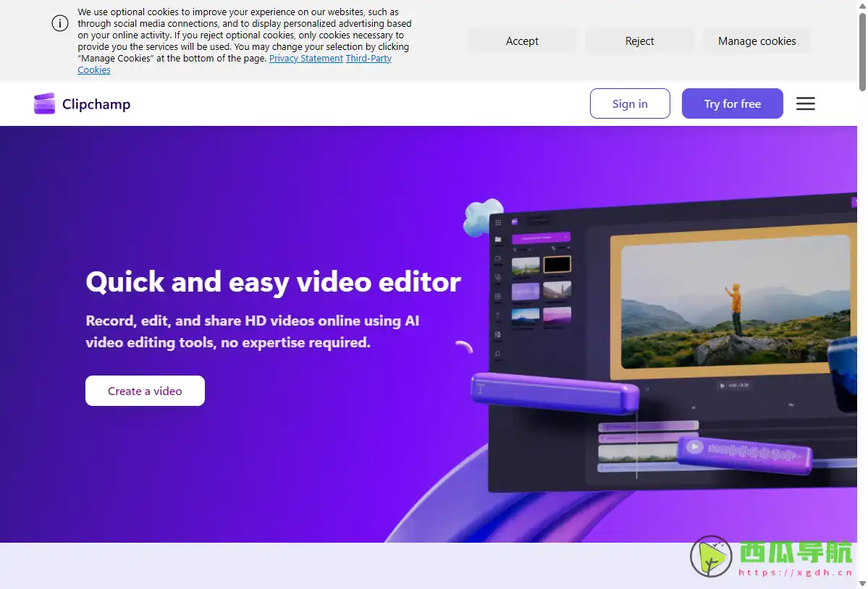Click the info icon in the cookie banner
Viewport: 868px width, 589px height.
[x=60, y=23]
